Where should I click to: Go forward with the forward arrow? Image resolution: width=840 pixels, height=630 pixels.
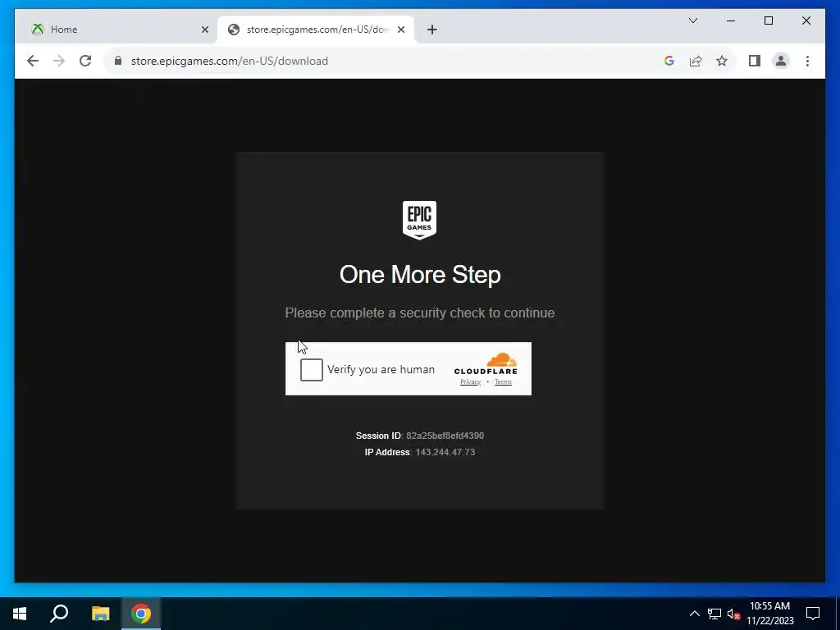[59, 61]
